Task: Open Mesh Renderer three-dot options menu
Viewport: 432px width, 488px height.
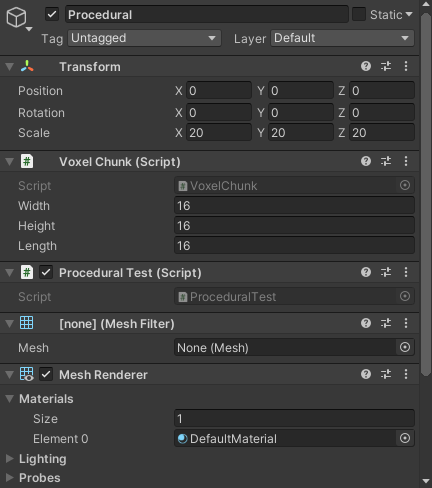Action: pos(406,374)
